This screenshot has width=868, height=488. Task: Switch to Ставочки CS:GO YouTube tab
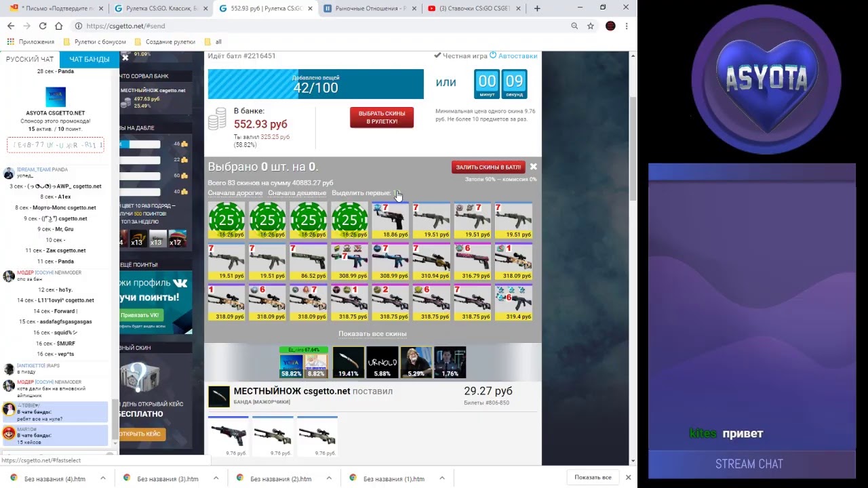pyautogui.click(x=475, y=9)
